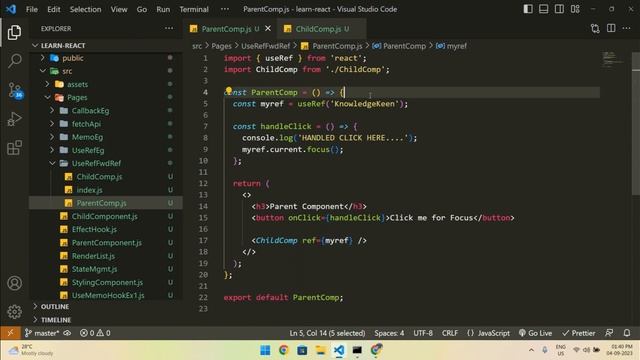Open the feedback icon in status bar

pyautogui.click(x=609, y=333)
